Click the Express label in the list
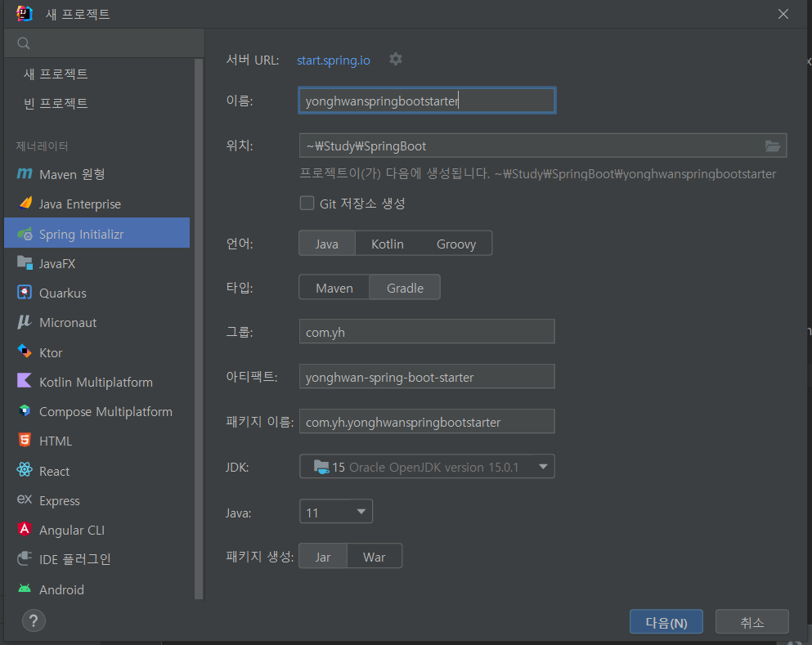812x645 pixels. click(x=60, y=500)
